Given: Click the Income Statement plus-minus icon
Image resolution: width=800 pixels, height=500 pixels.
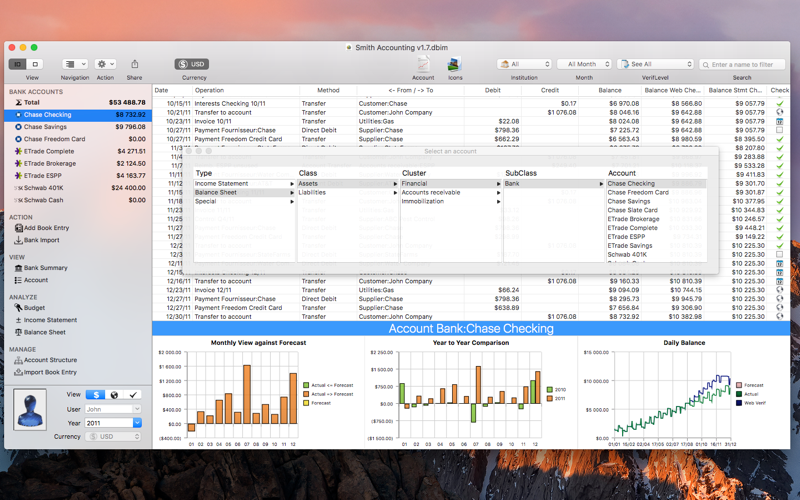Looking at the screenshot, I should (x=18, y=320).
